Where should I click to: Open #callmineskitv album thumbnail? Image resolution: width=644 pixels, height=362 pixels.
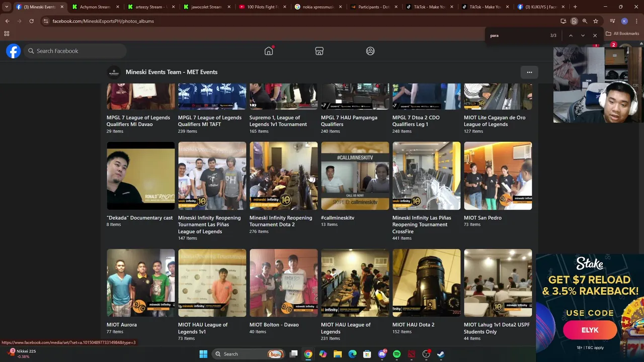[x=355, y=175]
